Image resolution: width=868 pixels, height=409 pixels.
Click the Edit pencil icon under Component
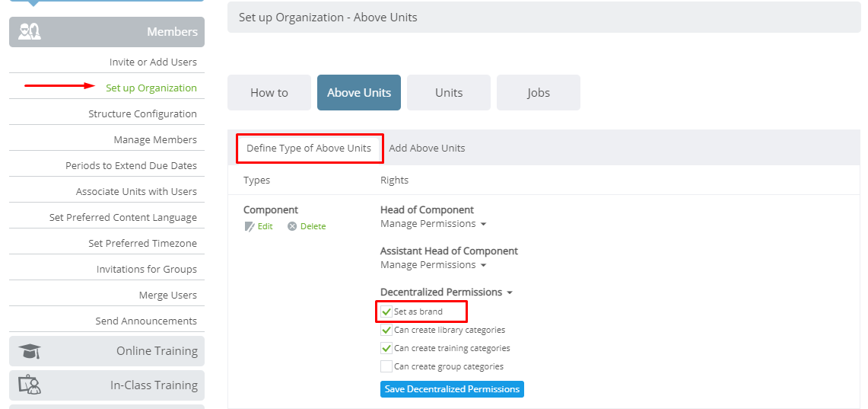point(249,226)
